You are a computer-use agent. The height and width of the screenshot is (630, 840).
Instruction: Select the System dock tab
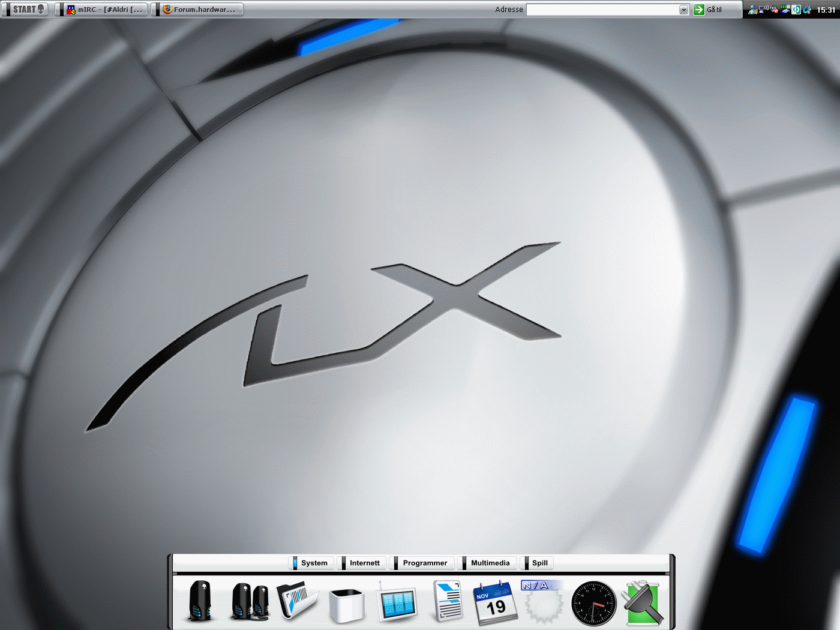click(311, 563)
